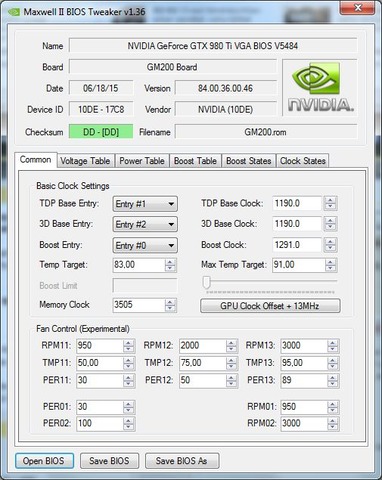Screen dimensions: 382x480
Task: Click the TDP Base Clock spinner arrows
Action: click(330, 203)
